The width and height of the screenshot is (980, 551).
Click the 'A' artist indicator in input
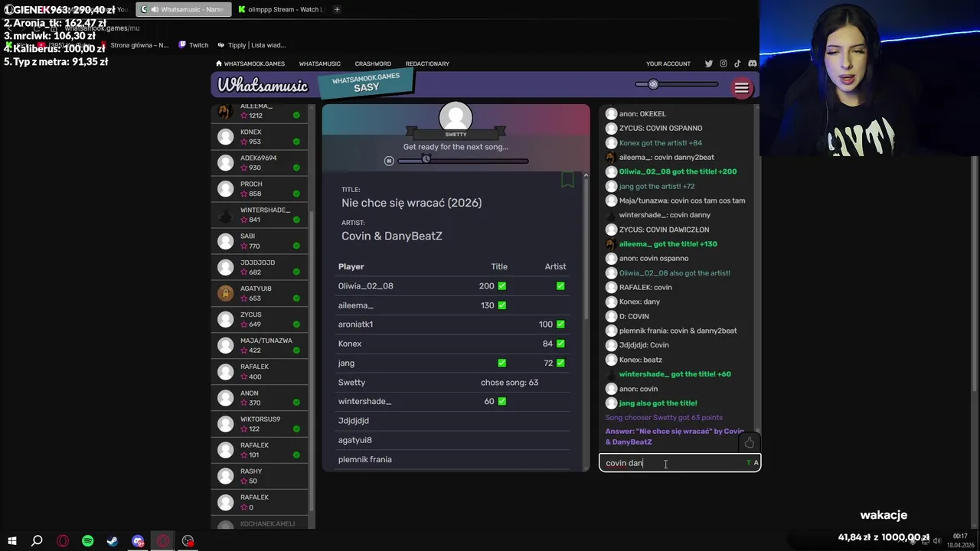756,463
